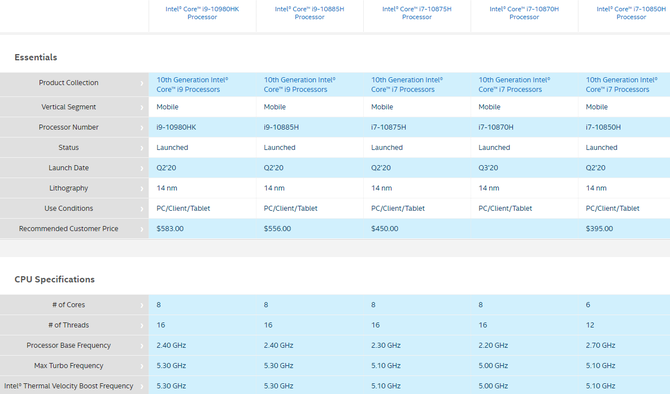The width and height of the screenshot is (670, 394).
Task: Click the chevron beside Use Conditions
Action: (x=142, y=209)
